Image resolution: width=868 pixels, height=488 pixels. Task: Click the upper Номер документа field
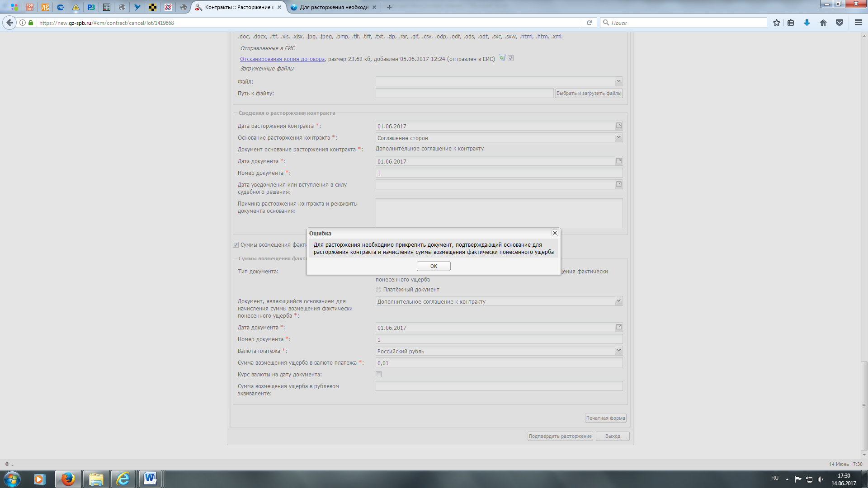499,173
